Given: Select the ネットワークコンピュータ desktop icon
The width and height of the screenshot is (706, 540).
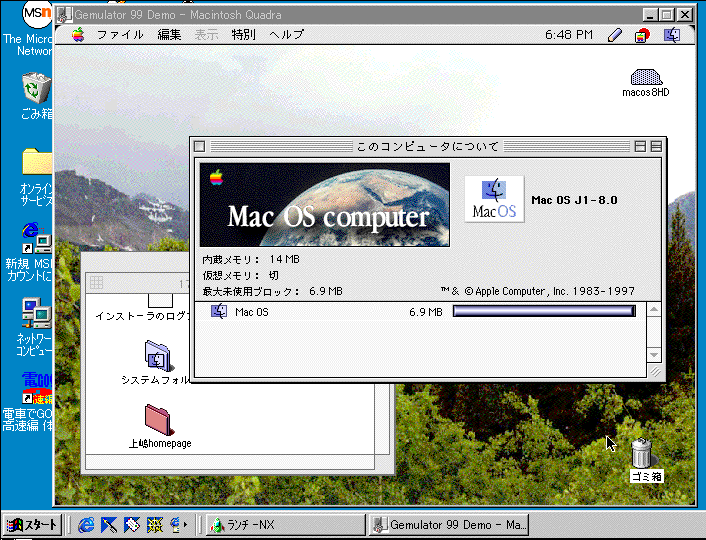Looking at the screenshot, I should [37, 313].
